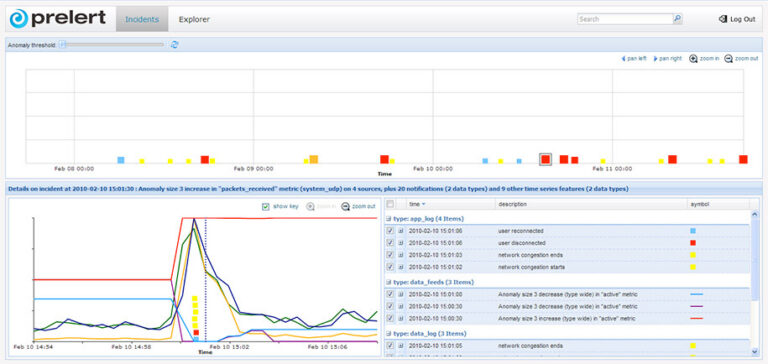Open chart icon in anomaly size 3 increase row
Image resolution: width=768 pixels, height=364 pixels.
[x=400, y=318]
